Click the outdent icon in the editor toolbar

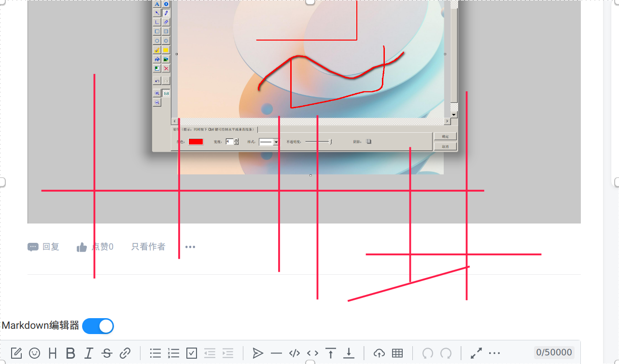point(210,353)
